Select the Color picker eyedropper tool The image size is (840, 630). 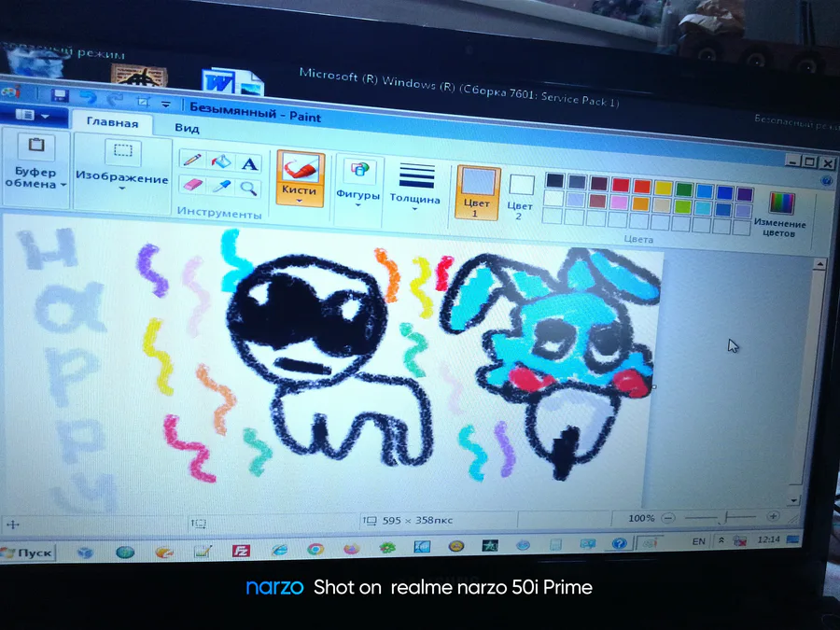(x=220, y=186)
